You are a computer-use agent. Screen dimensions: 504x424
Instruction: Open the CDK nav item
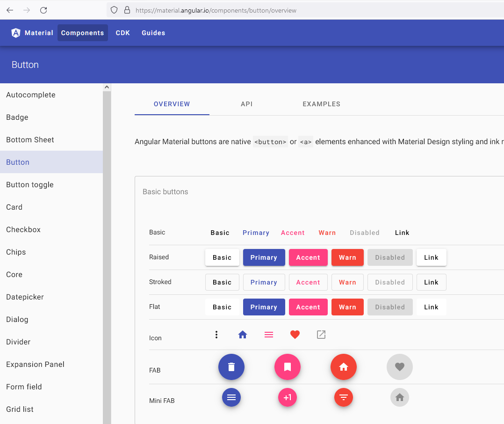(123, 33)
